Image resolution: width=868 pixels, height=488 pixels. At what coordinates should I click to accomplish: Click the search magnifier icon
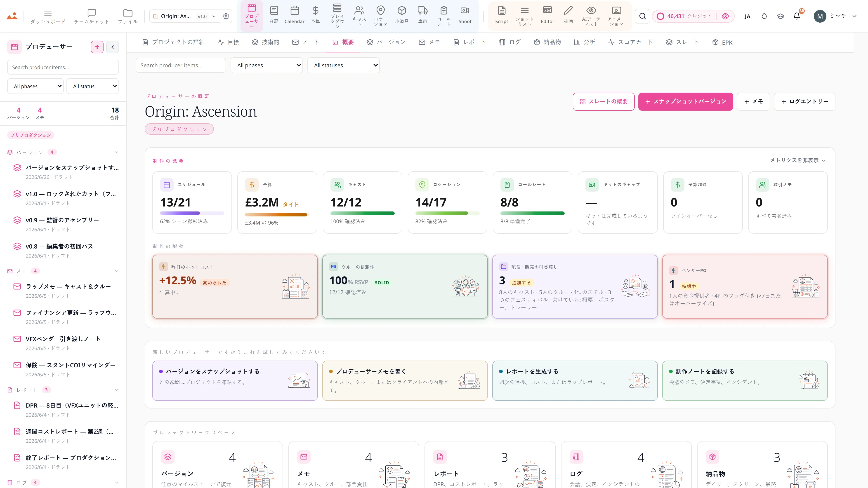[x=643, y=16]
